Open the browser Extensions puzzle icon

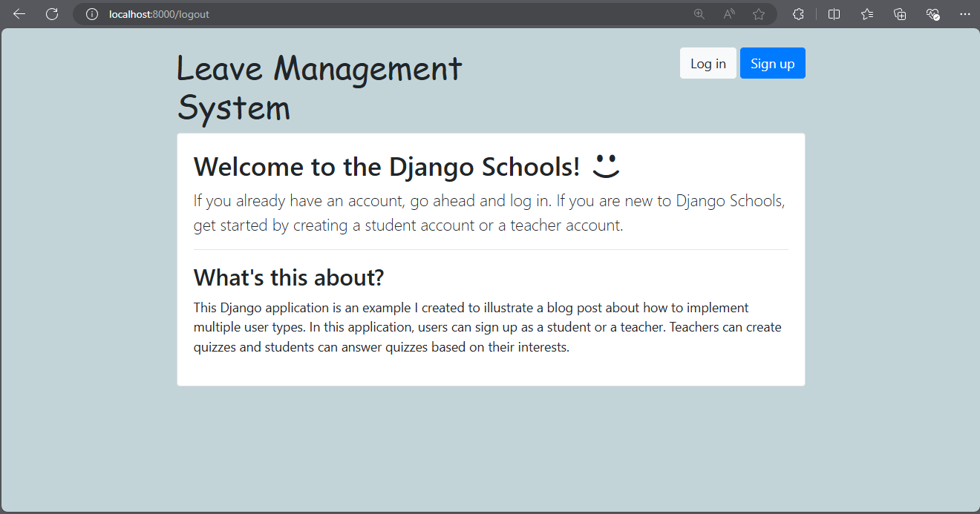(x=799, y=14)
